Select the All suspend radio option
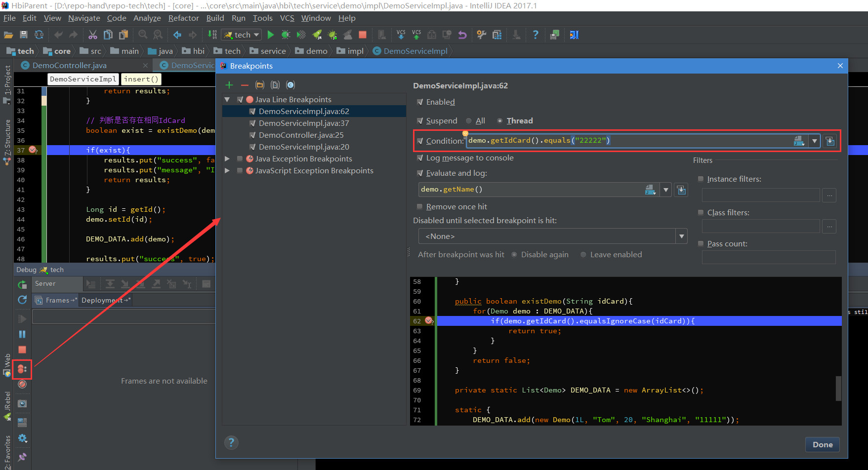 pyautogui.click(x=469, y=121)
